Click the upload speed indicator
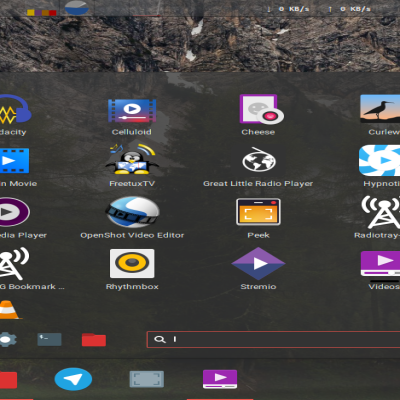The width and height of the screenshot is (400, 400). (x=349, y=9)
